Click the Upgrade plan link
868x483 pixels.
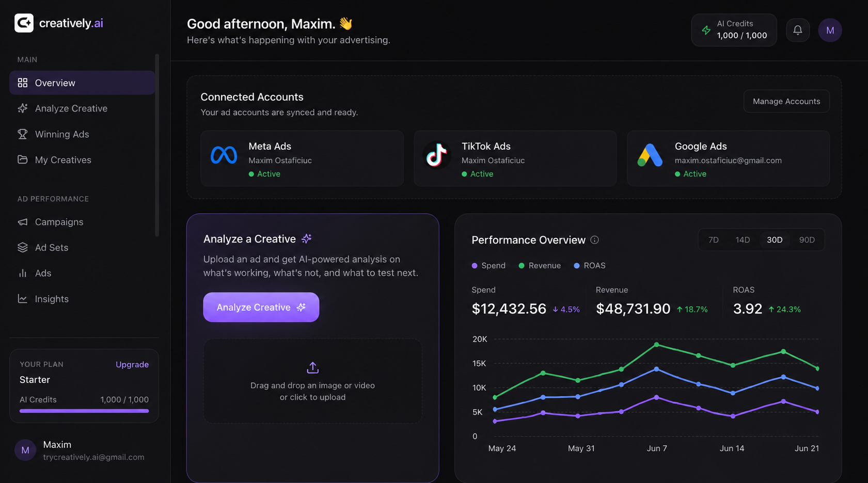[x=132, y=364]
